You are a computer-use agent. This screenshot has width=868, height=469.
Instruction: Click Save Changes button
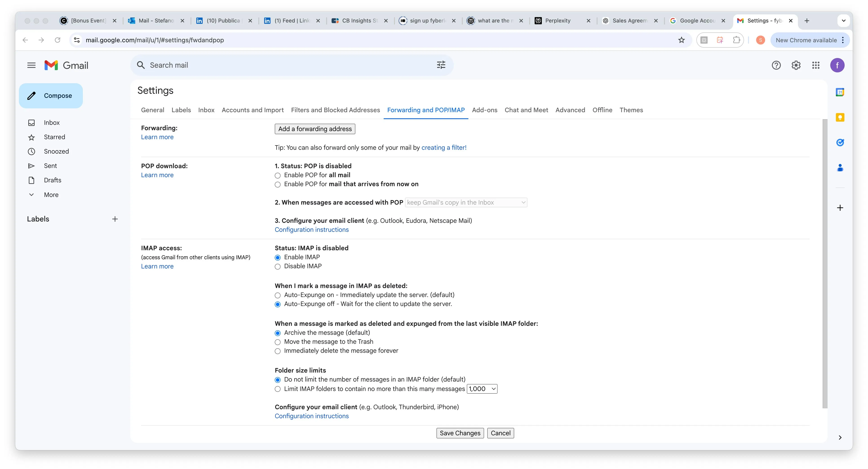pos(460,433)
